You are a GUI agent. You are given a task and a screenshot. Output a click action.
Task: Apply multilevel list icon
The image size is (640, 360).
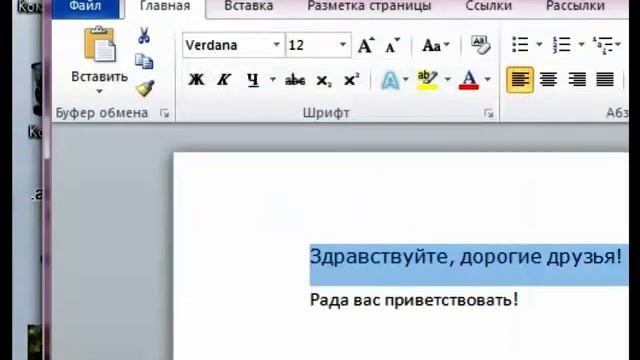603,44
